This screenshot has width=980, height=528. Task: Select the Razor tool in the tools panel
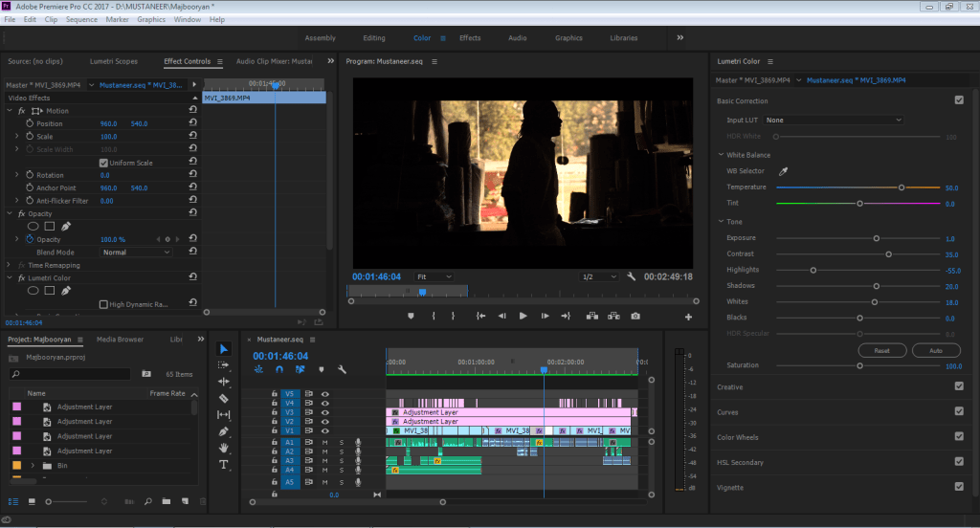point(224,398)
